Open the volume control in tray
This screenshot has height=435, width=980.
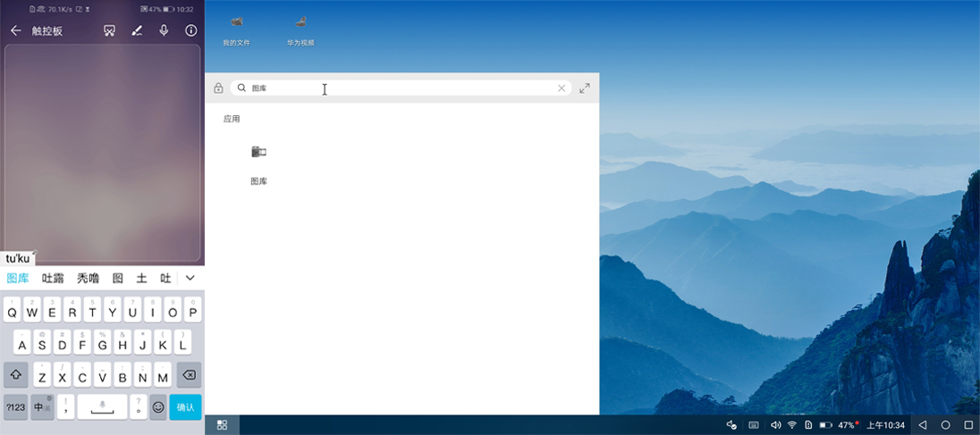click(x=775, y=425)
